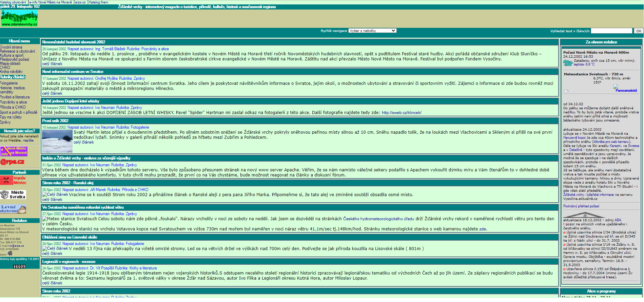Open Podrobný přehled počasí link

click(581, 206)
